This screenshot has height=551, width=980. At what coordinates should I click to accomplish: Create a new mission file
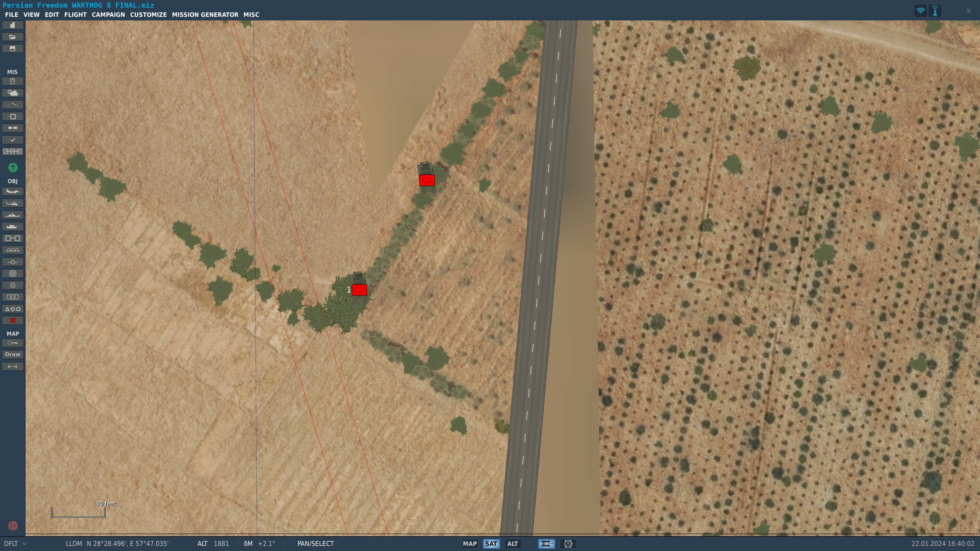pyautogui.click(x=13, y=25)
